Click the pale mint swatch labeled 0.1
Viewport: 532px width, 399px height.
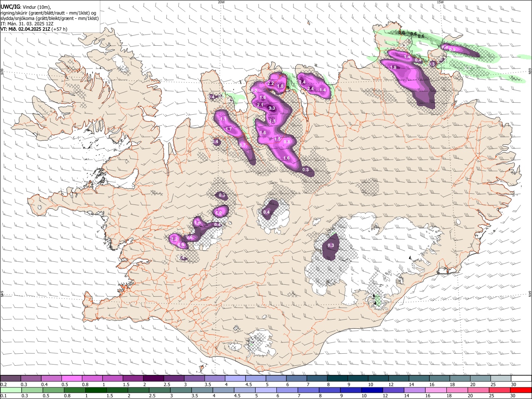tap(11, 390)
